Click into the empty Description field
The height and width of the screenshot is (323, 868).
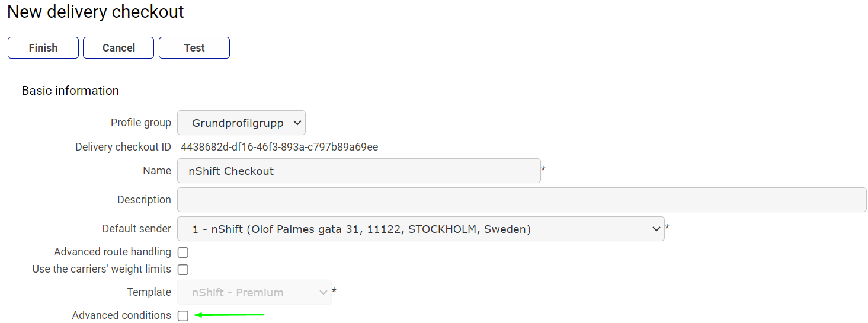click(x=521, y=200)
